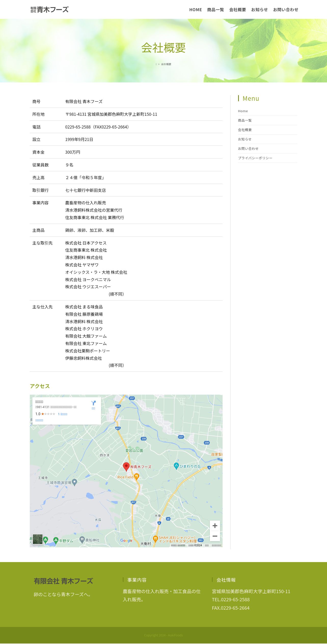Click the 愛宕山公園 park label on map

click(x=134, y=450)
